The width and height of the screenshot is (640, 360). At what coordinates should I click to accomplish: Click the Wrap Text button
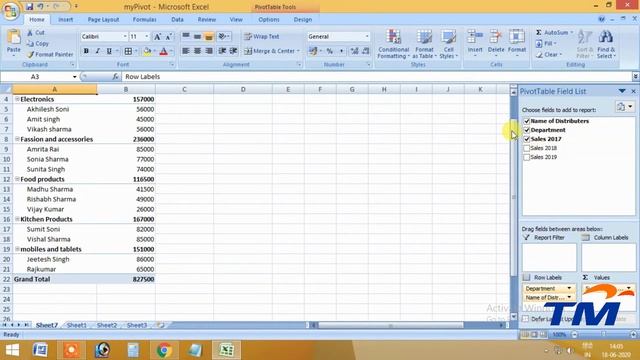(262, 36)
